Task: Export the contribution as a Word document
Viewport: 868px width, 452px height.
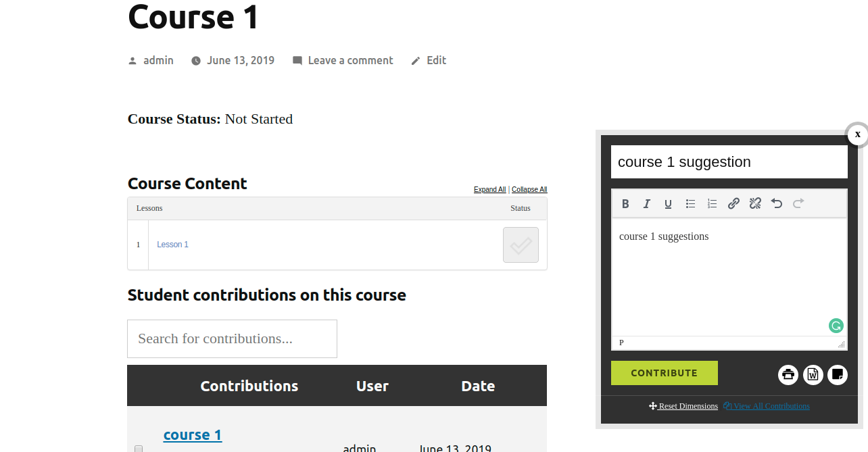Action: click(813, 374)
